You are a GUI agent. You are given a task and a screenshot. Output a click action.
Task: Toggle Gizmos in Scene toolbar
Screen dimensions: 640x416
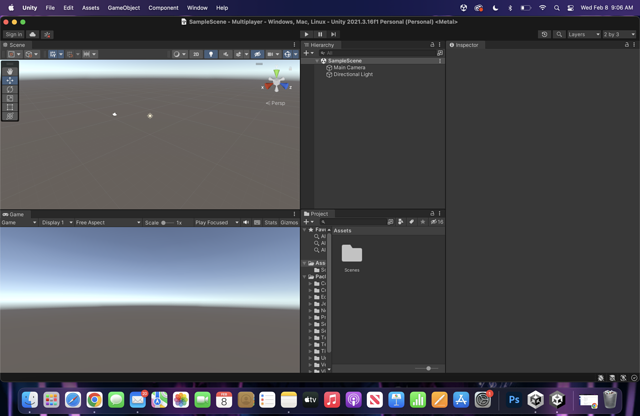pyautogui.click(x=287, y=54)
